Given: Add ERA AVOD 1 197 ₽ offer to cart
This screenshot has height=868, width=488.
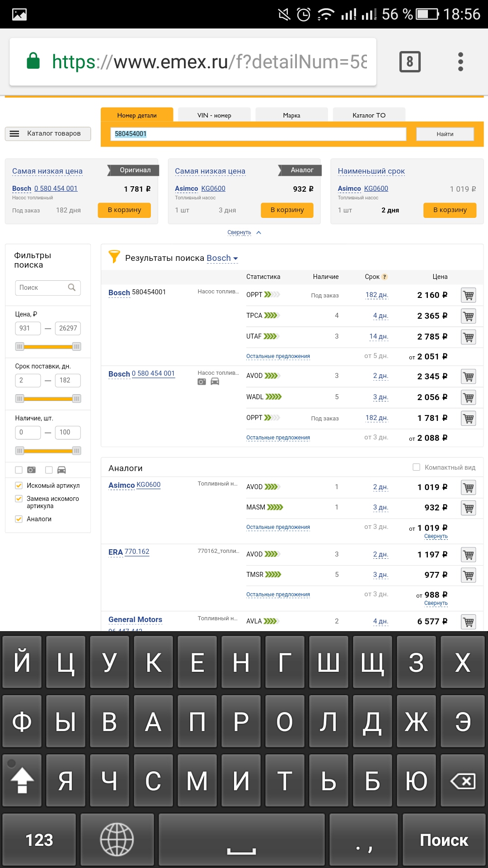Looking at the screenshot, I should point(469,555).
